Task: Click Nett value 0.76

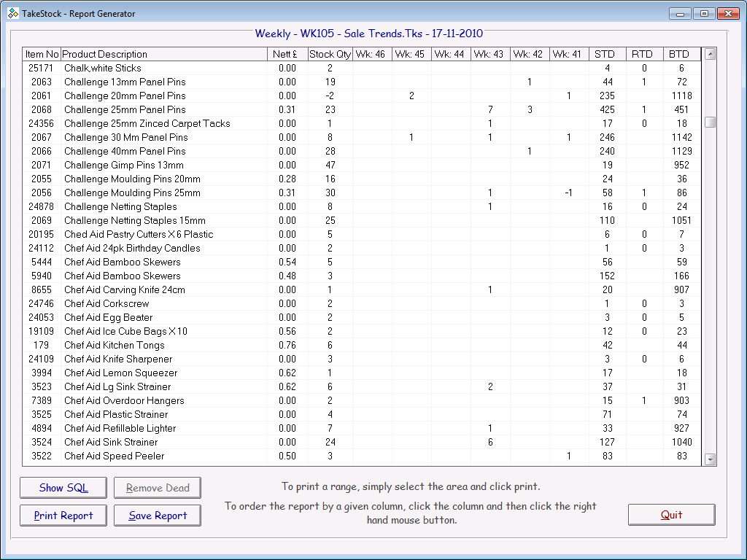Action: pyautogui.click(x=287, y=345)
